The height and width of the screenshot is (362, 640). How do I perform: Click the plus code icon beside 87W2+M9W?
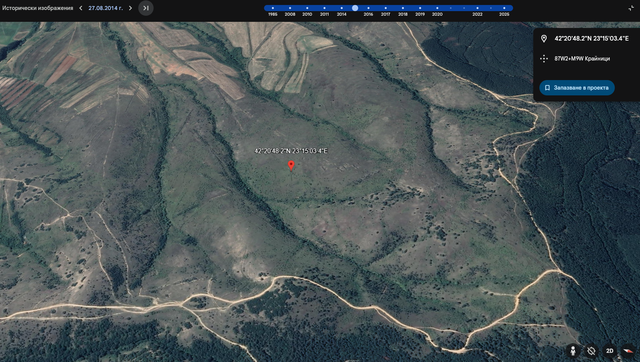pyautogui.click(x=544, y=58)
